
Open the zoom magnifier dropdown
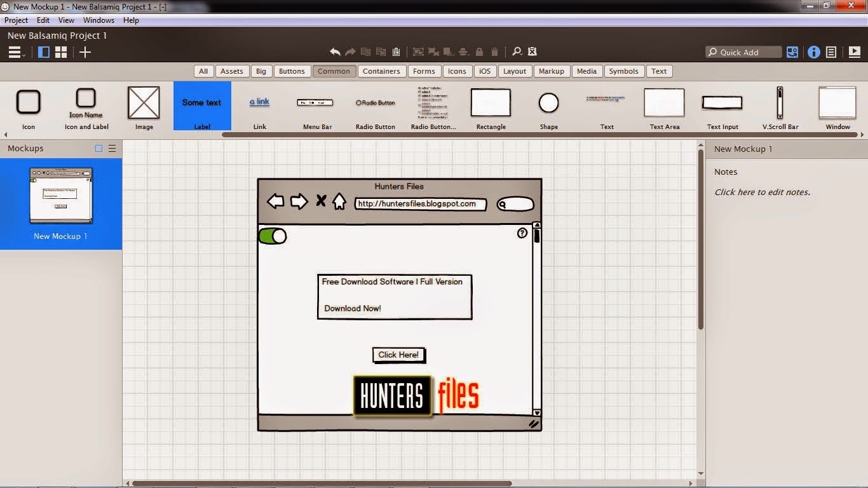(x=517, y=52)
